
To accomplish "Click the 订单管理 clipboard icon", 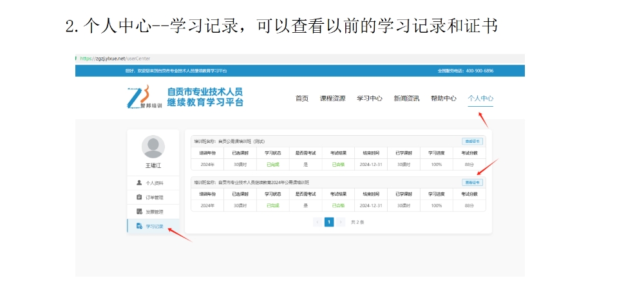I will (139, 197).
